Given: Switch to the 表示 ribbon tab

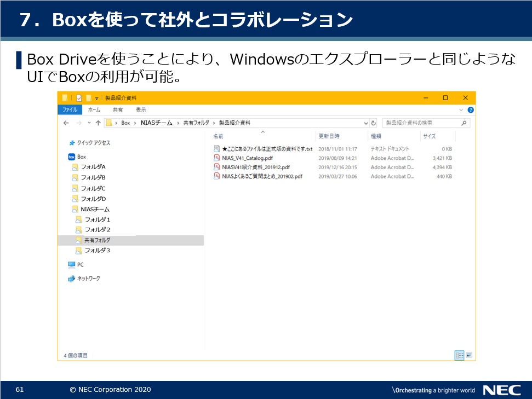Looking at the screenshot, I should click(141, 110).
